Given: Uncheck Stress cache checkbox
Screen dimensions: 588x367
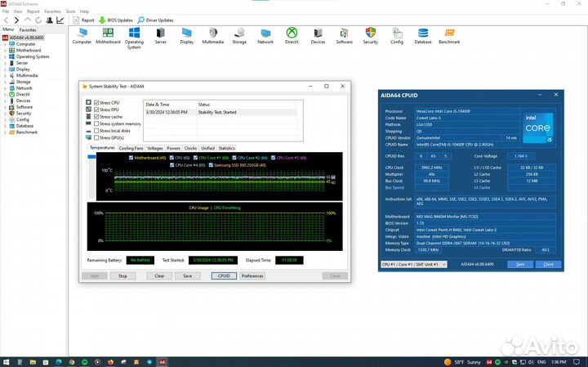Looking at the screenshot, I should pyautogui.click(x=96, y=117).
